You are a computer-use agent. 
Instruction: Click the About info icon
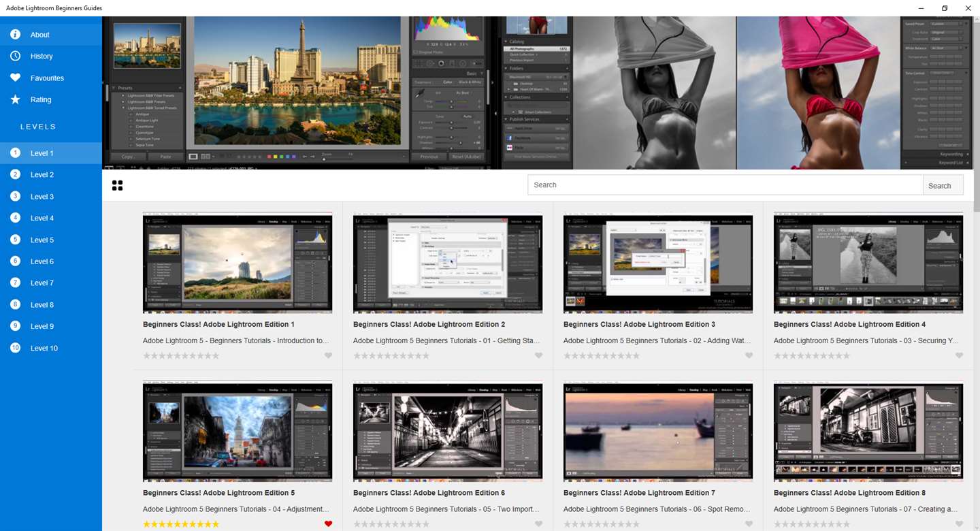[x=15, y=35]
